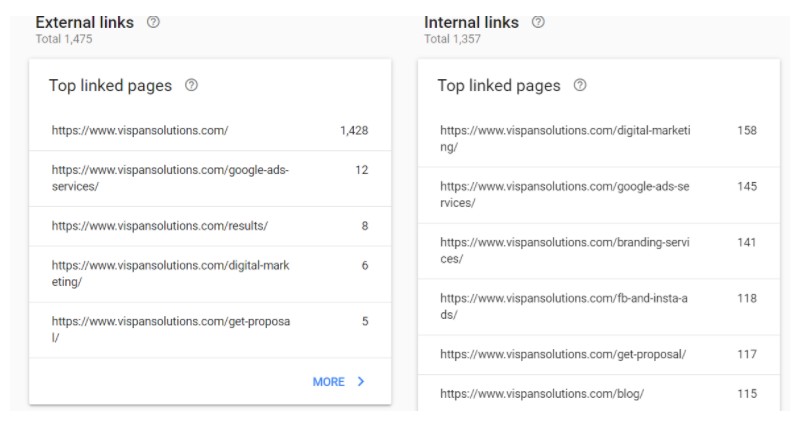The height and width of the screenshot is (433, 803).
Task: Click the 145 internal link count
Action: pyautogui.click(x=747, y=186)
